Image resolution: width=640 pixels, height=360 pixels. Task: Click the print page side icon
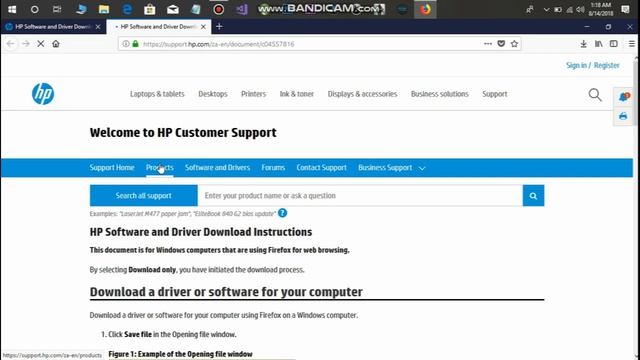623,116
